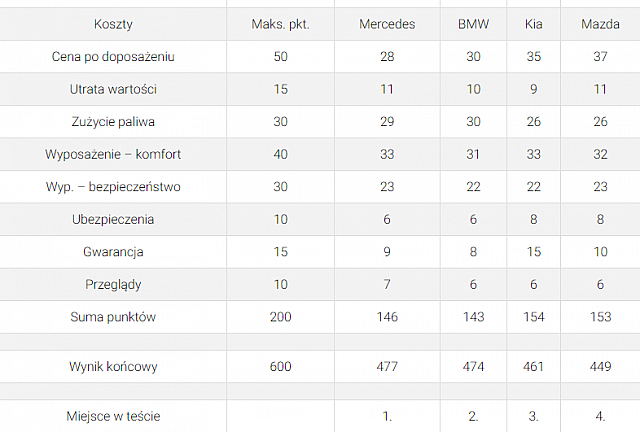Viewport: 640px width, 432px height.
Task: Select the maximum final score 600 cell
Action: 280,367
